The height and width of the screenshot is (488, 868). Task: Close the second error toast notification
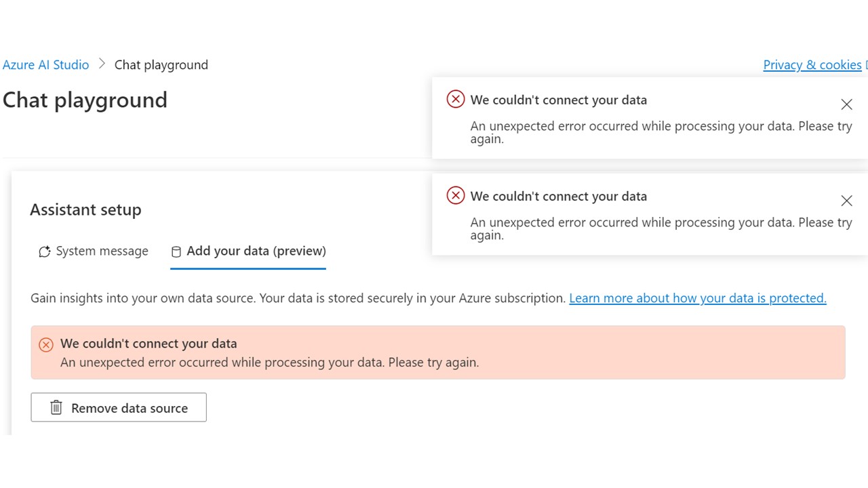846,201
